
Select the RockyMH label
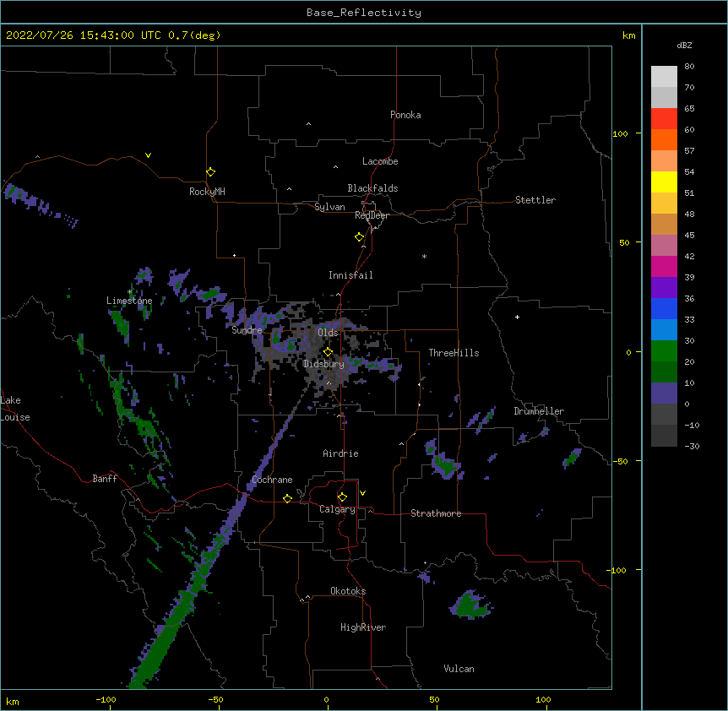[x=207, y=192]
